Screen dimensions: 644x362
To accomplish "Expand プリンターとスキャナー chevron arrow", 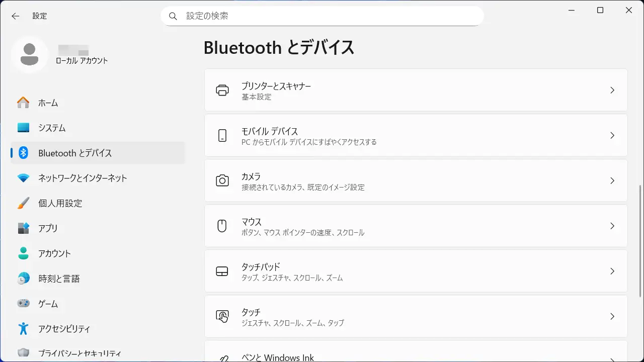I will click(x=612, y=90).
